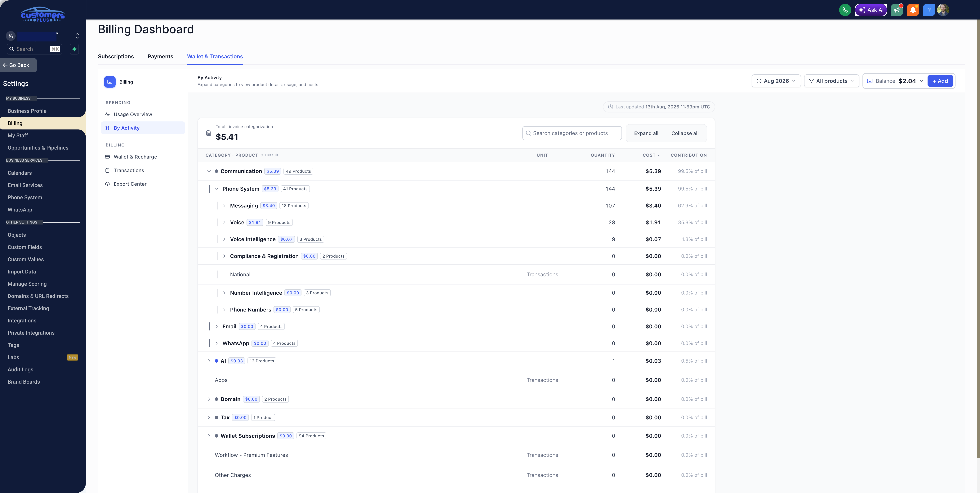Expand the Domain category row

[x=209, y=399]
